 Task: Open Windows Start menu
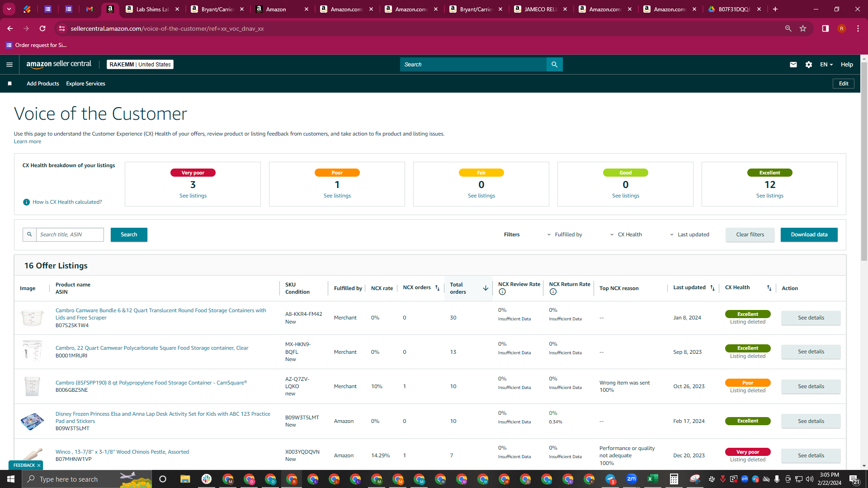(11, 479)
